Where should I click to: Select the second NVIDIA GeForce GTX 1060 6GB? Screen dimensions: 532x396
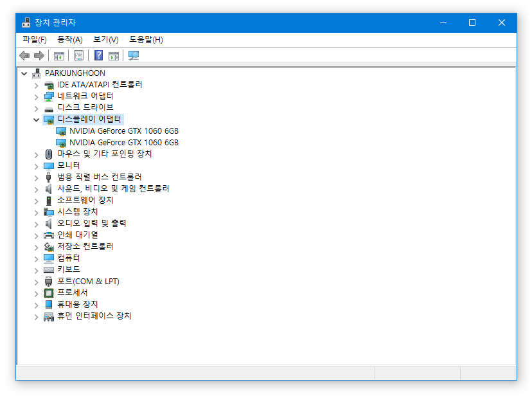(x=123, y=143)
